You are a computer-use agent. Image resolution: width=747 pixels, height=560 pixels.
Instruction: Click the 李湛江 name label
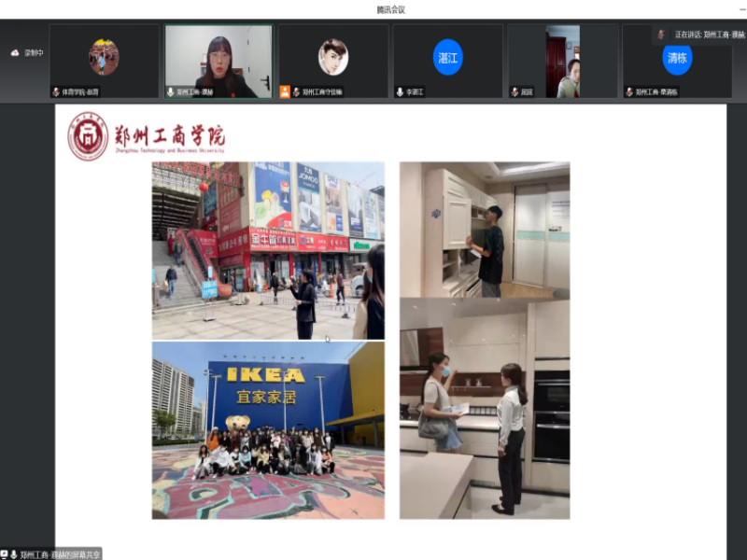click(x=415, y=91)
